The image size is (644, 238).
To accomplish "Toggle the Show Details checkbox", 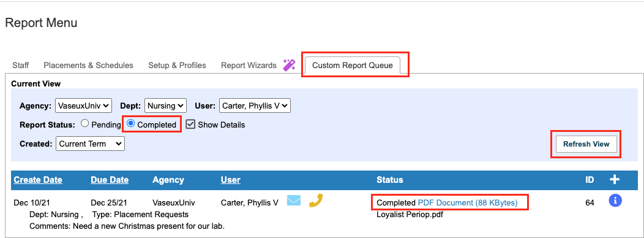I will (x=190, y=124).
